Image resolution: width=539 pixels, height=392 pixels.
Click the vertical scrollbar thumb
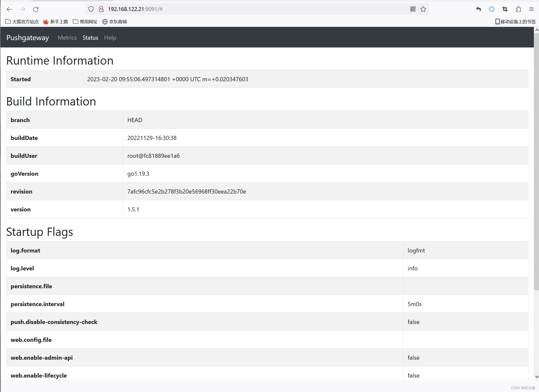[537, 161]
